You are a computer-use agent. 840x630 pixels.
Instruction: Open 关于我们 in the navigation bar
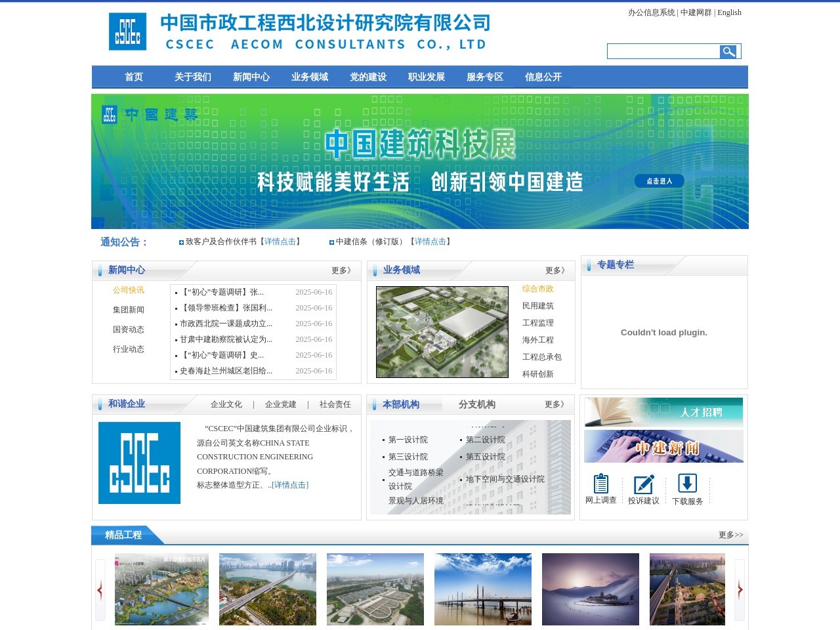193,77
